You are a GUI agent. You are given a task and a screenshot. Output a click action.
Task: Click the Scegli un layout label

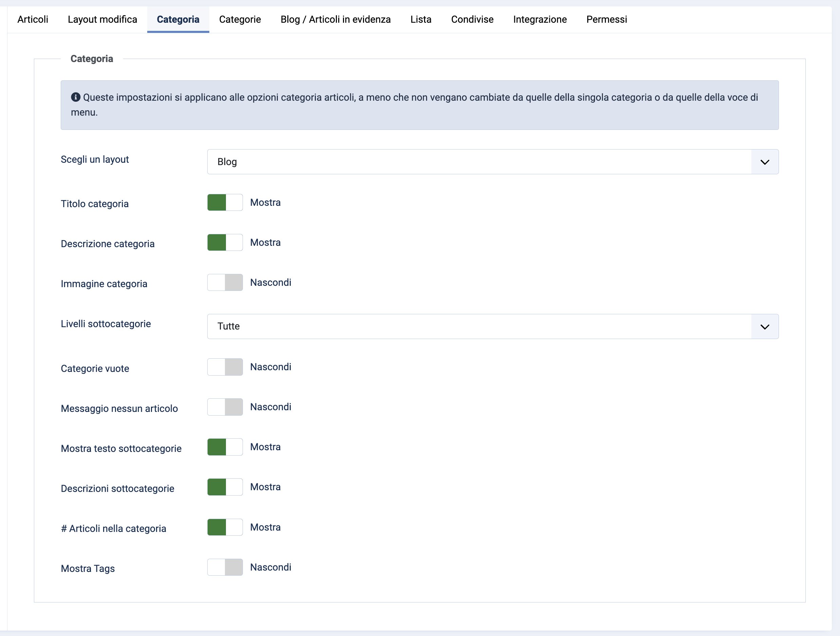point(95,159)
